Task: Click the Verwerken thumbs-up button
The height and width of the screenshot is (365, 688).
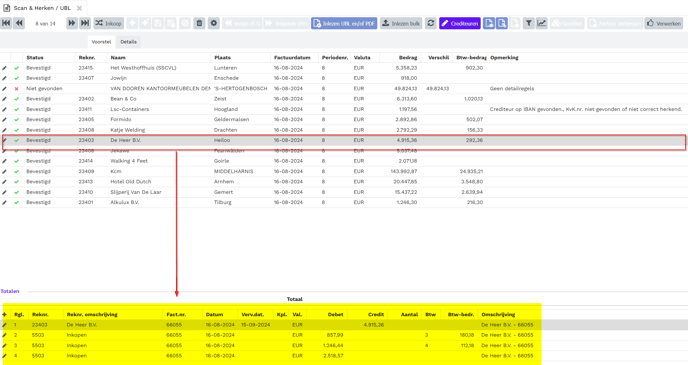Action: (664, 23)
